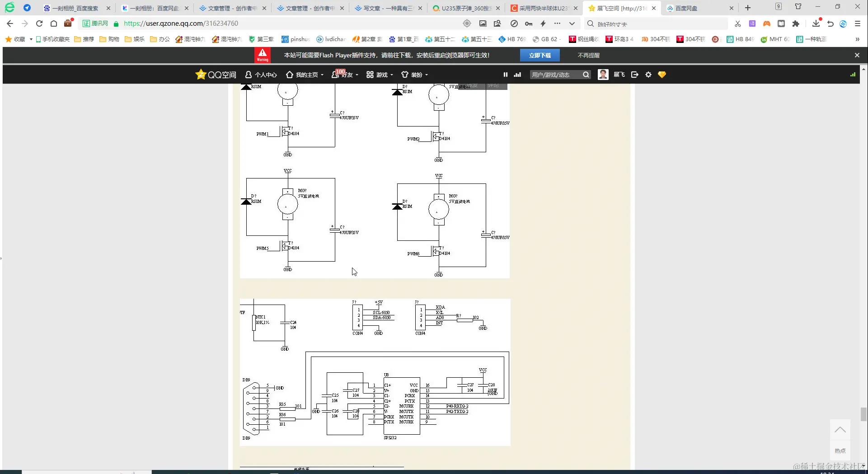Expand the 装扮 dropdown menu

click(414, 75)
